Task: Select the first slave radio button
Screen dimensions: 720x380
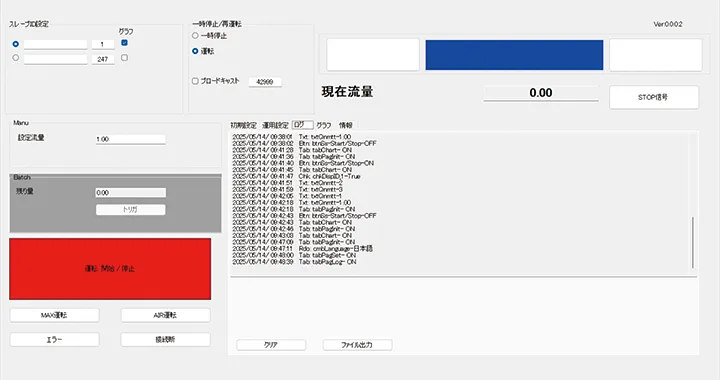Action: [x=16, y=44]
